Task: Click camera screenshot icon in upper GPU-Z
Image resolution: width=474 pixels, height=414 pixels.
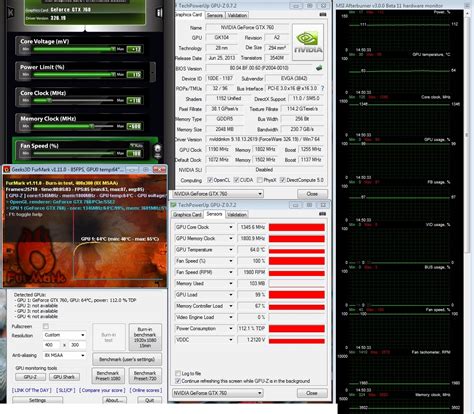Action: click(322, 15)
